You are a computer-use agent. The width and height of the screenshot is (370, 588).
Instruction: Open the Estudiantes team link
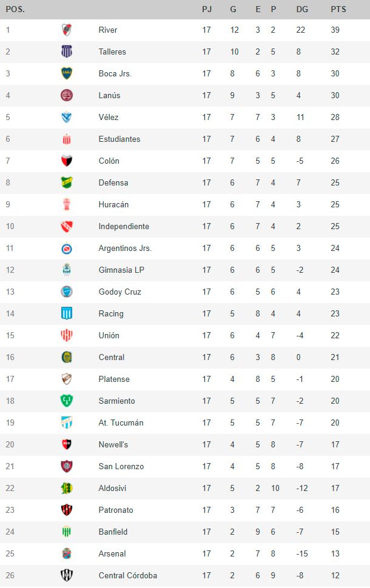tap(119, 139)
